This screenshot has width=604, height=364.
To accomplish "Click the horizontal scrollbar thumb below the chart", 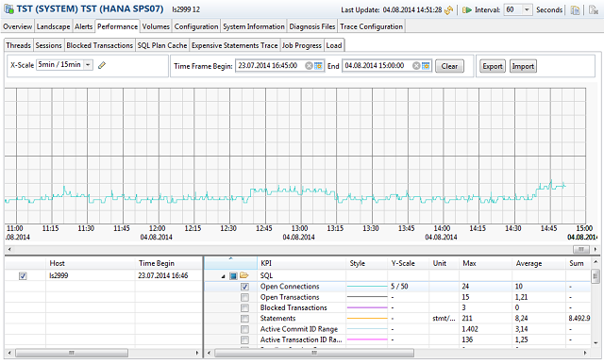I will (581, 249).
